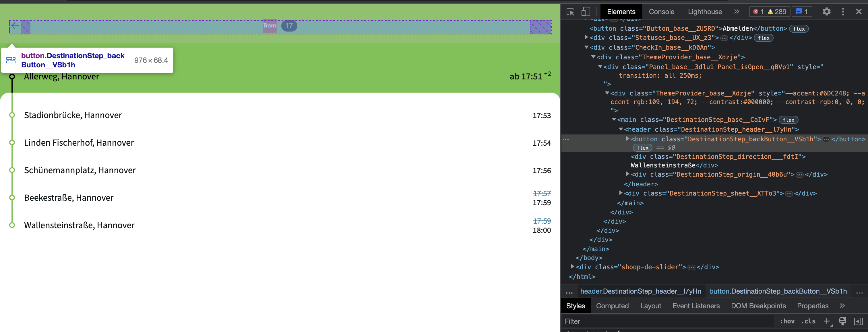Show the computed styles sidebar icon
The height and width of the screenshot is (332, 868).
click(858, 321)
